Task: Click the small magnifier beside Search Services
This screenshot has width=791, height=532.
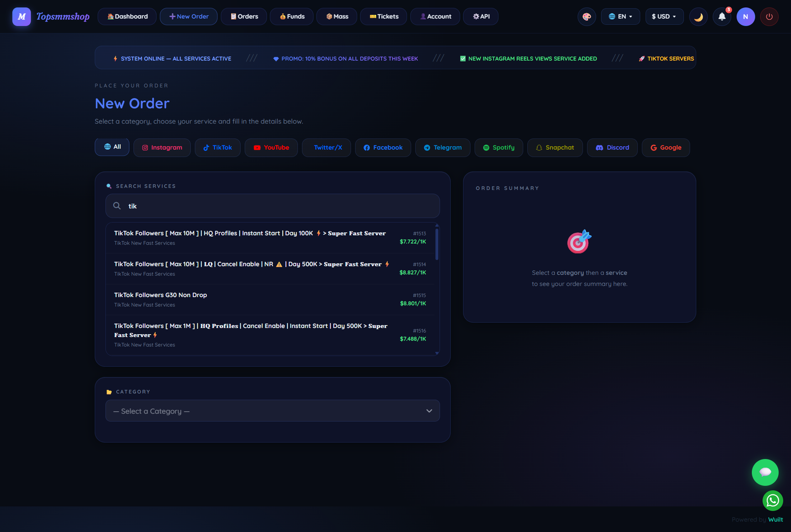Action: (109, 186)
